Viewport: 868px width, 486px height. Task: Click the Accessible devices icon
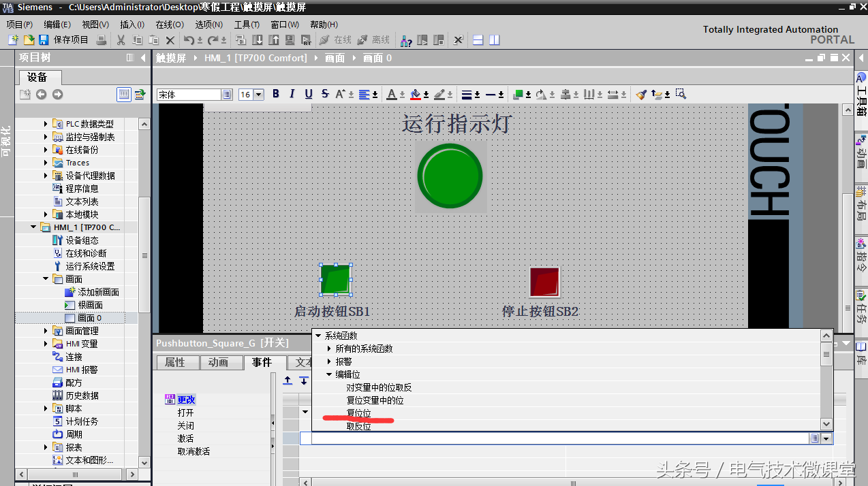tap(406, 40)
